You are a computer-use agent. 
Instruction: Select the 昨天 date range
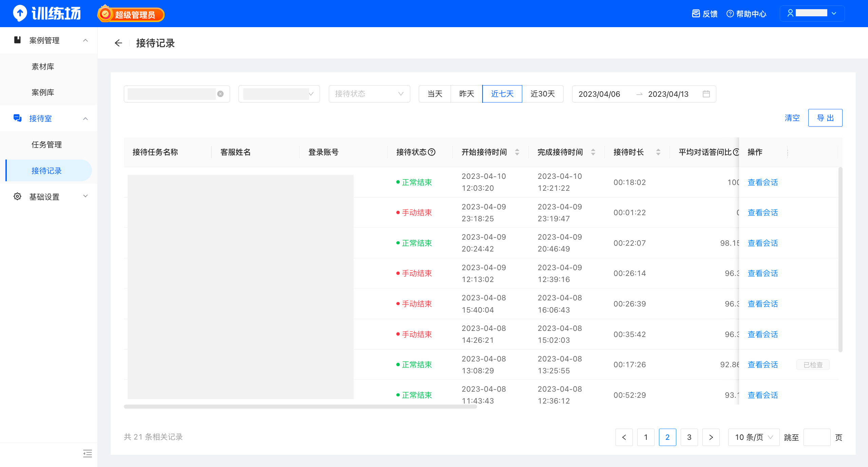[x=467, y=94]
